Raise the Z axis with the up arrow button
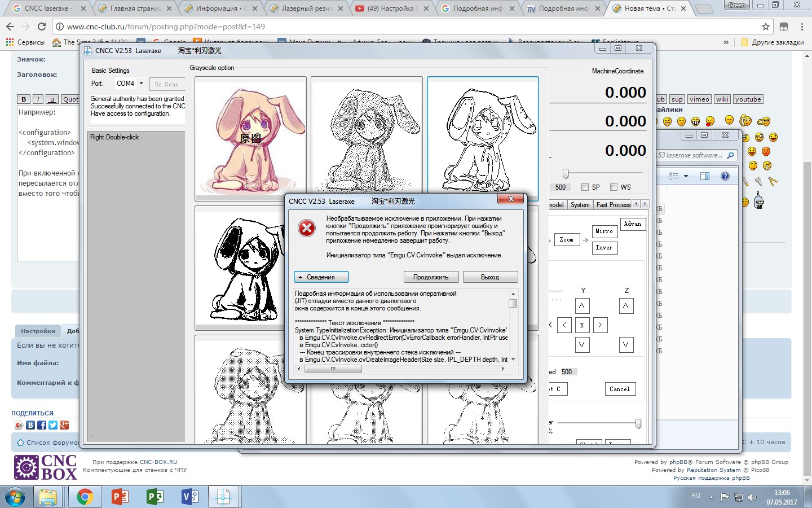The height and width of the screenshot is (508, 812). [x=626, y=306]
